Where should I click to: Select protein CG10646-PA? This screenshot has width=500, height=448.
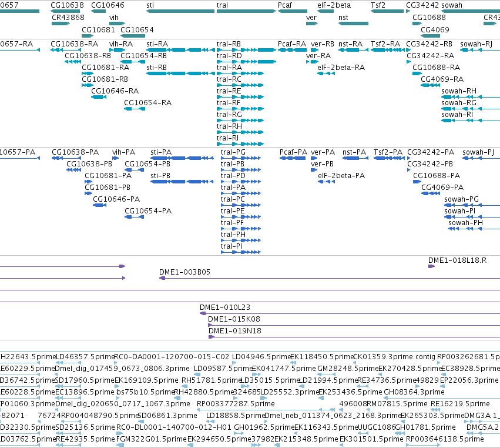click(99, 205)
